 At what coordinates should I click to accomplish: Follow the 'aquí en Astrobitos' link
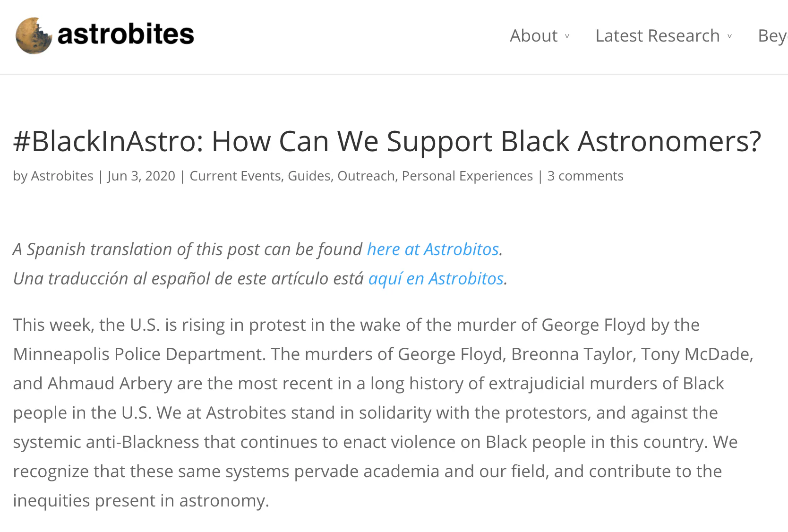pyautogui.click(x=436, y=278)
